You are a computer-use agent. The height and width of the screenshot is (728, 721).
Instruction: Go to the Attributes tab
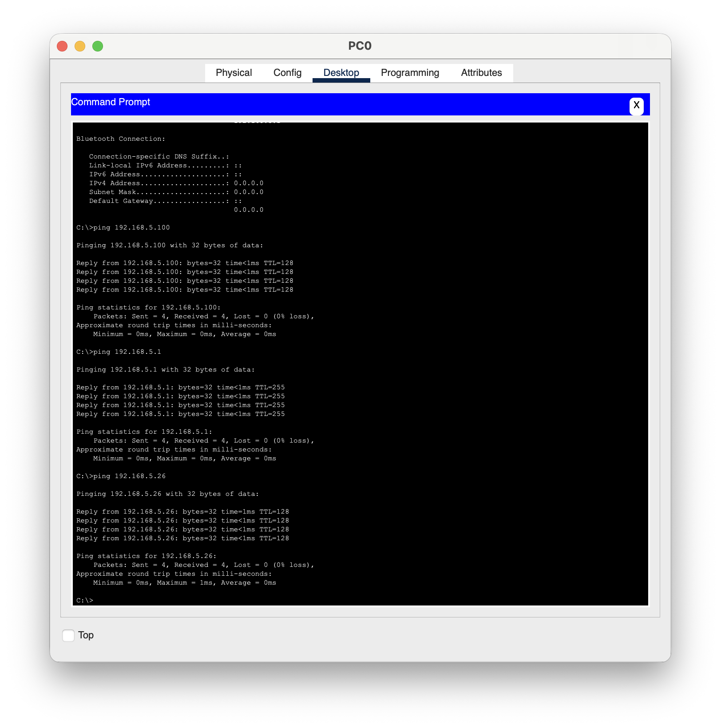481,73
